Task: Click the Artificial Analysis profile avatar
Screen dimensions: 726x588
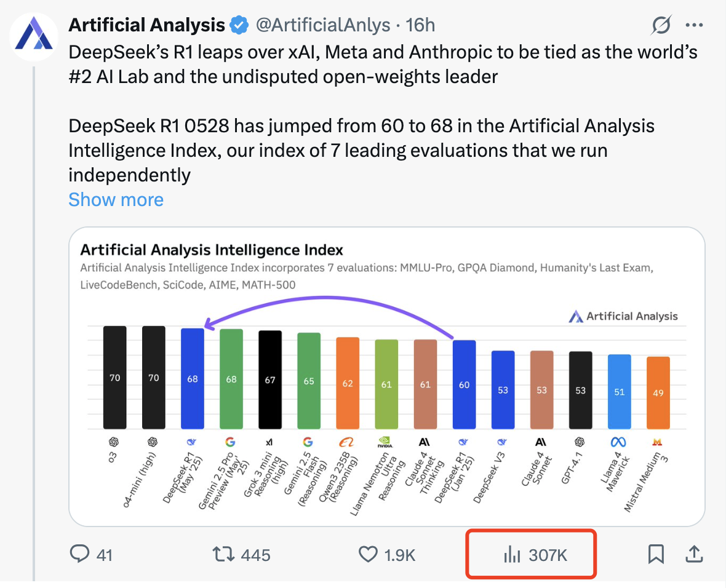Action: pos(34,37)
